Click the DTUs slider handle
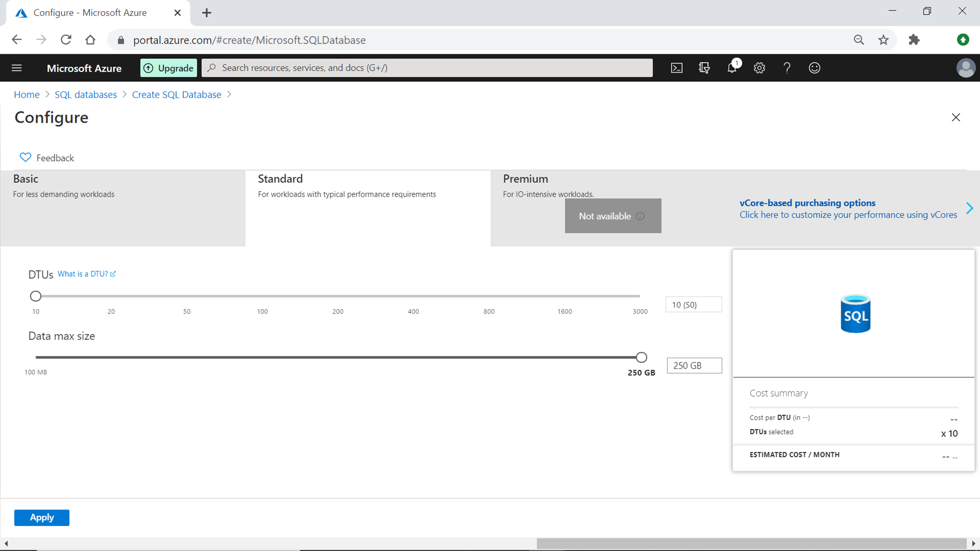Screen dimensions: 980x551 pyautogui.click(x=35, y=296)
